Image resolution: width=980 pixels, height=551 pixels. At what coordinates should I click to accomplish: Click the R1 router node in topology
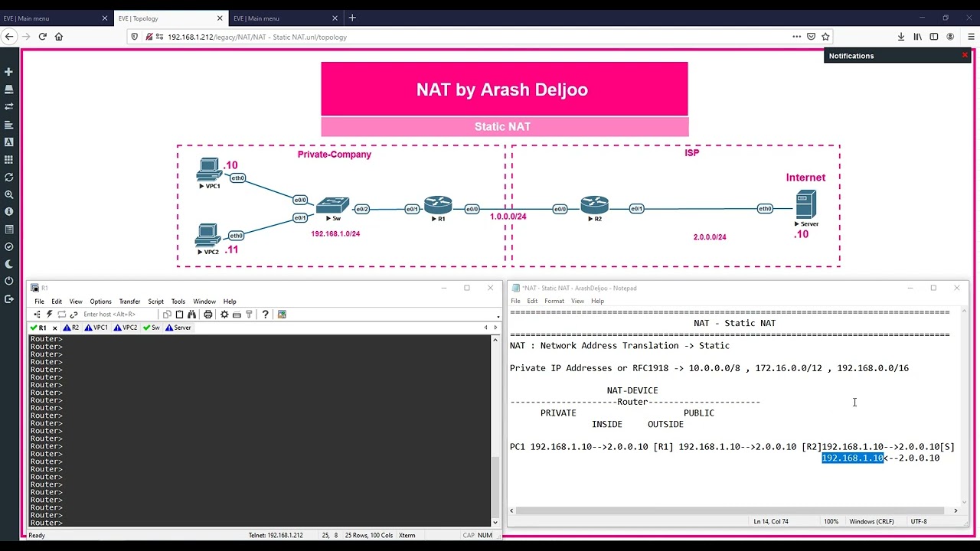438,206
